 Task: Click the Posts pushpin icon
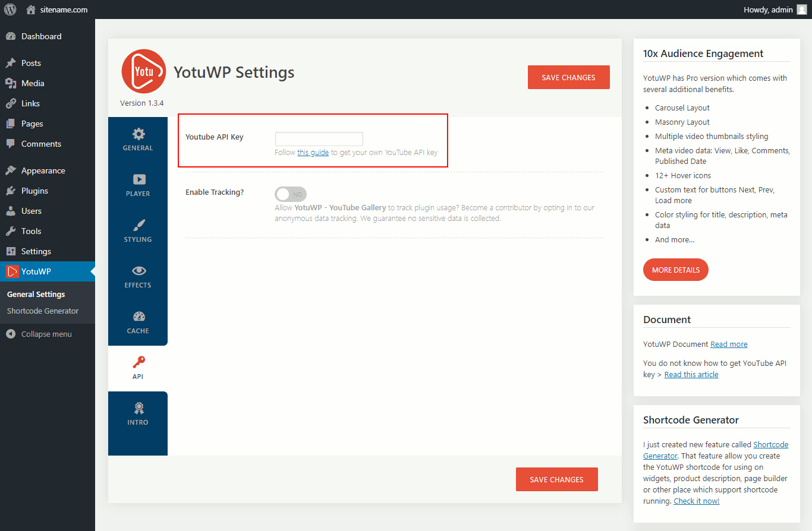tap(11, 63)
